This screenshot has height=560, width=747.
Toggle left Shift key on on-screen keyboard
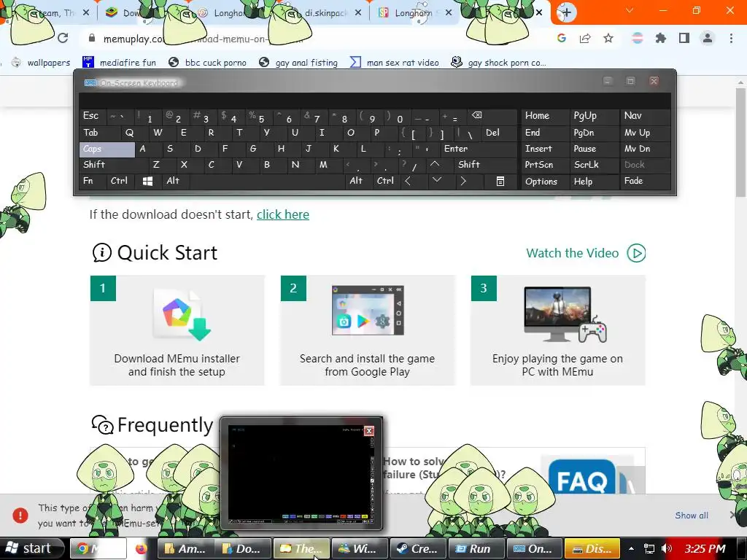(x=113, y=165)
